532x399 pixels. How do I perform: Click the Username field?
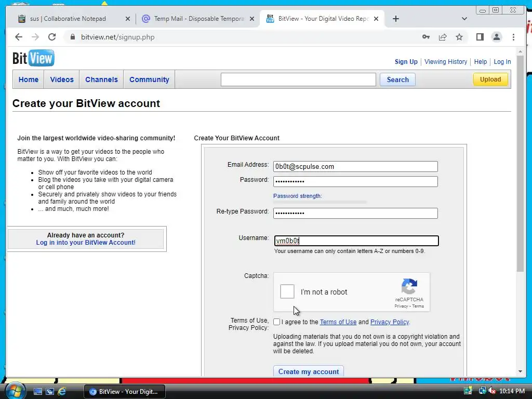click(x=356, y=241)
